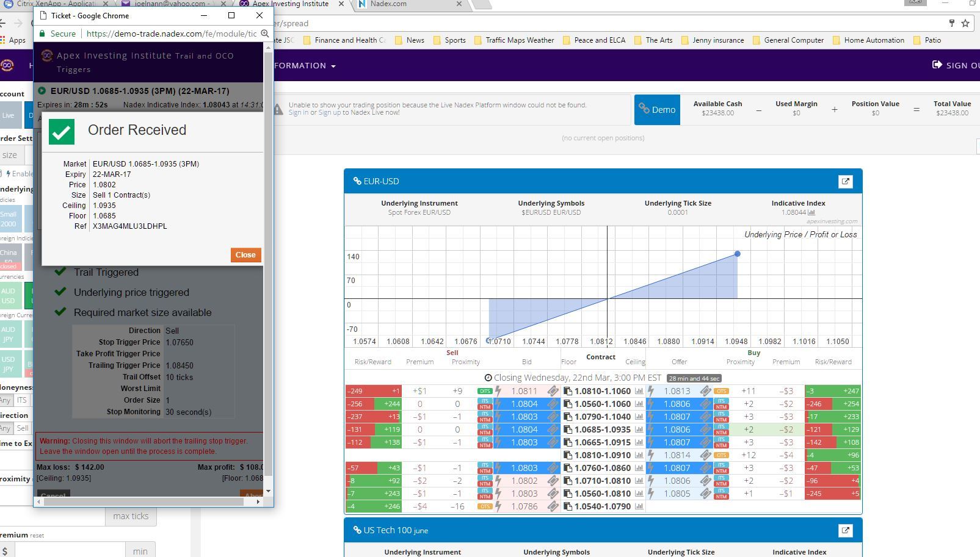Click the Sign In link
Image resolution: width=980 pixels, height=557 pixels.
(x=298, y=112)
